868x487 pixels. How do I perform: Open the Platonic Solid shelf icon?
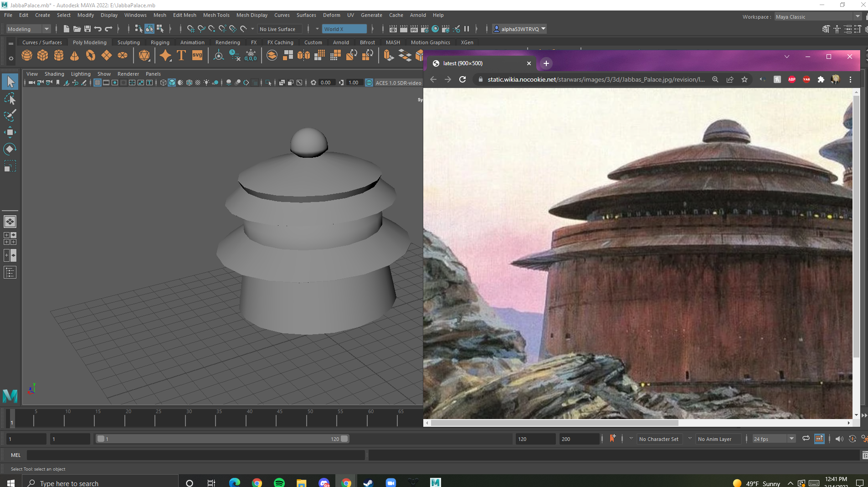[144, 56]
